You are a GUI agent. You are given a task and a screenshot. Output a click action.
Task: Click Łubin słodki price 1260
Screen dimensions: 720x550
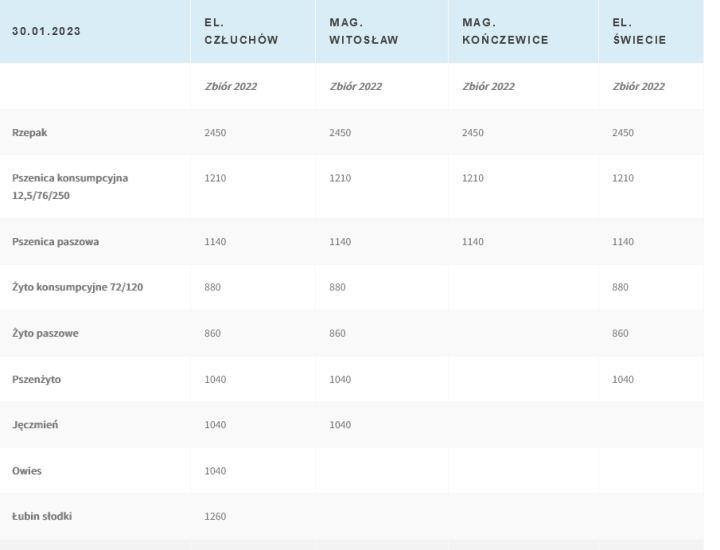(x=217, y=517)
